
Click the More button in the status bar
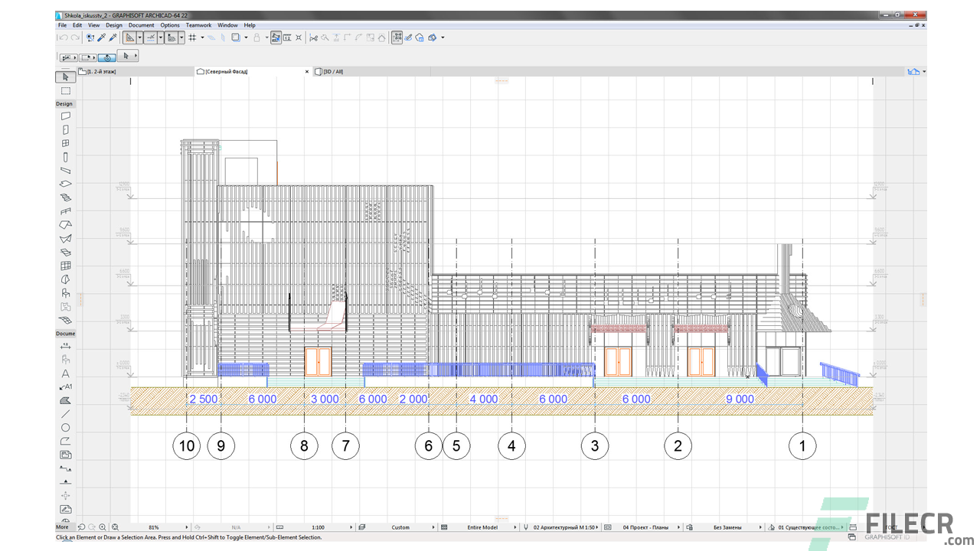(63, 527)
